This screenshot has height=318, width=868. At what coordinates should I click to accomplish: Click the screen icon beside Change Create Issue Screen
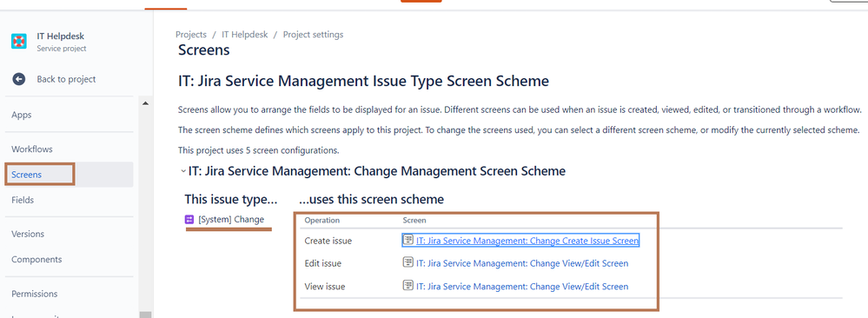[x=408, y=240]
